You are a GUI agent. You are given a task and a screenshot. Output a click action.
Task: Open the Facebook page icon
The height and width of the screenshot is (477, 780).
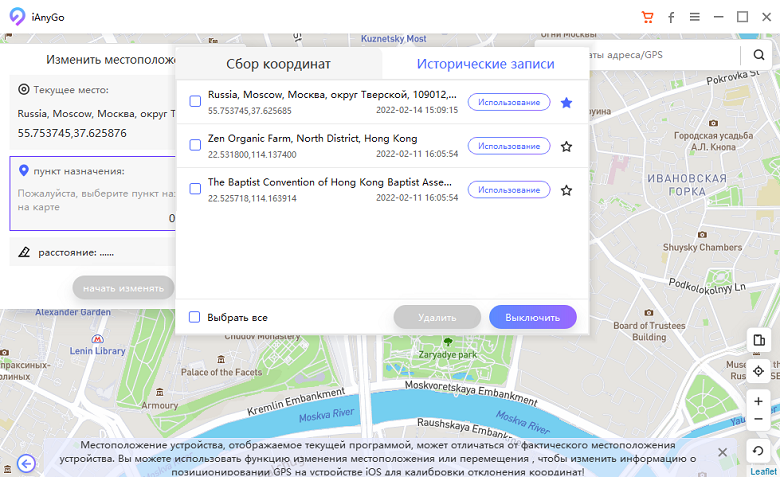(x=671, y=18)
